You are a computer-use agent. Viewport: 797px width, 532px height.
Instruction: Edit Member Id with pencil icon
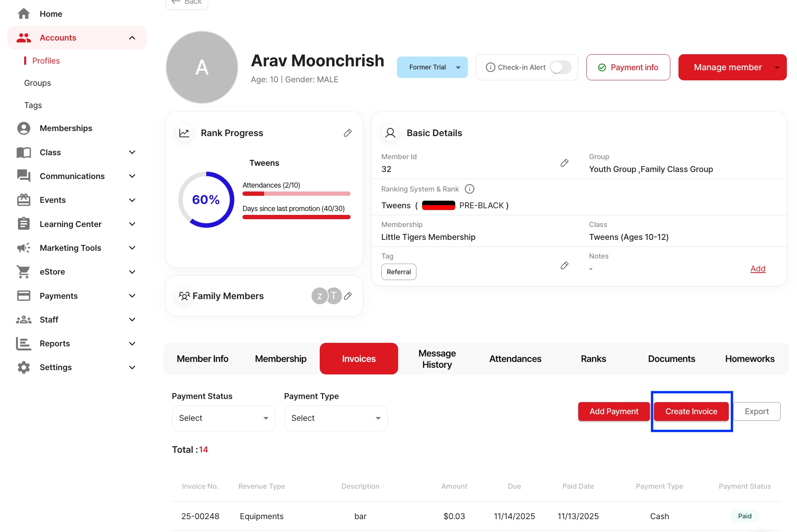(x=564, y=163)
